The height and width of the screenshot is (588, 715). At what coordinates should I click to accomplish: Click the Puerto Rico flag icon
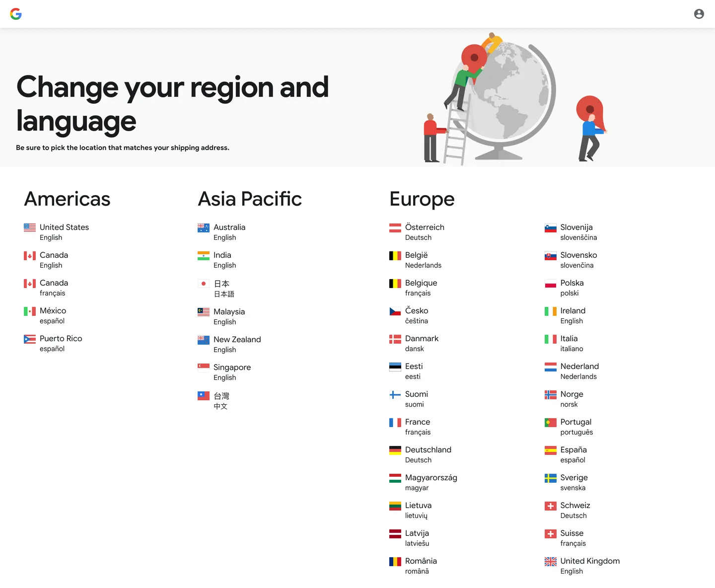[x=30, y=339]
